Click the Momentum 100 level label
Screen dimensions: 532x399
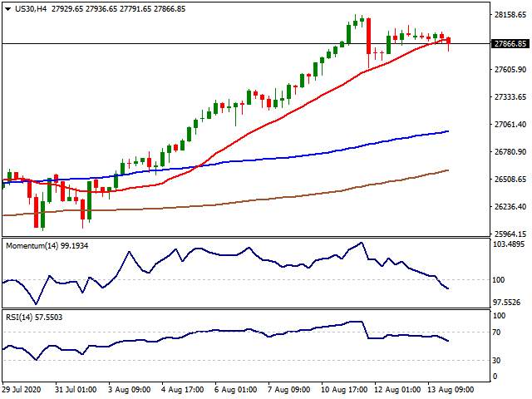498,280
